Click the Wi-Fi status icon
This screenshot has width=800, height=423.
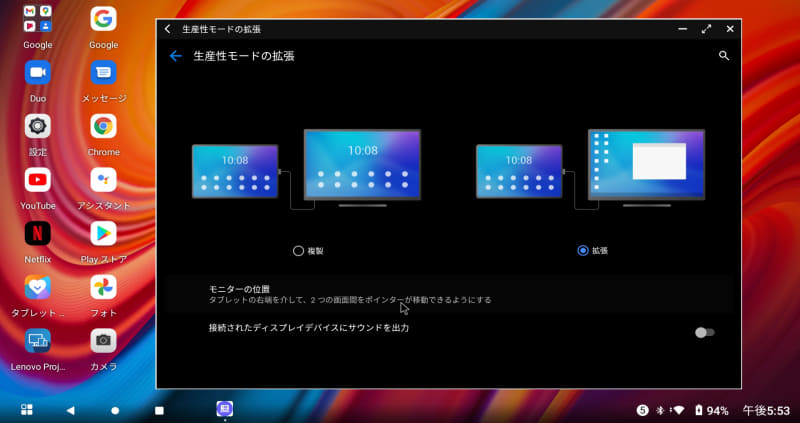coord(678,410)
